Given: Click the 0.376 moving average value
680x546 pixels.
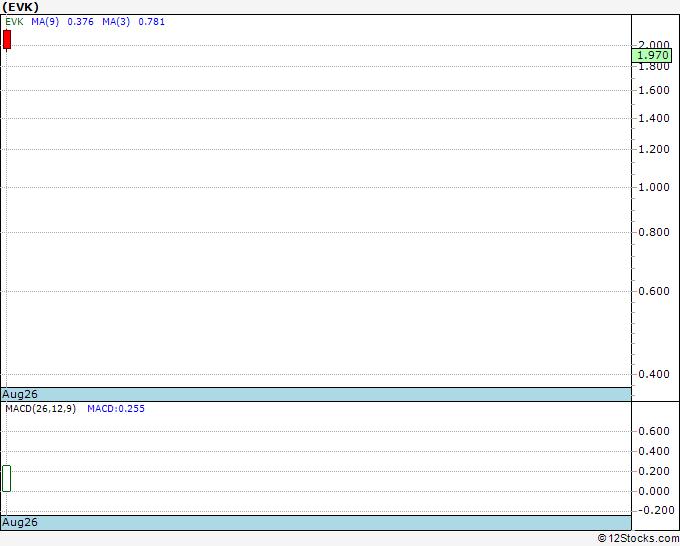Looking at the screenshot, I should click(x=80, y=22).
